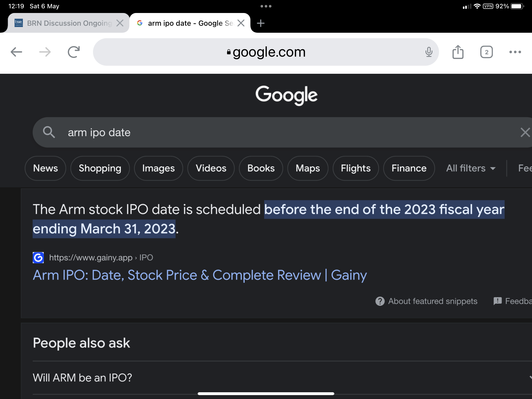Image resolution: width=532 pixels, height=399 pixels.
Task: Select the arm ipo date Google Search tab
Action: click(x=190, y=23)
